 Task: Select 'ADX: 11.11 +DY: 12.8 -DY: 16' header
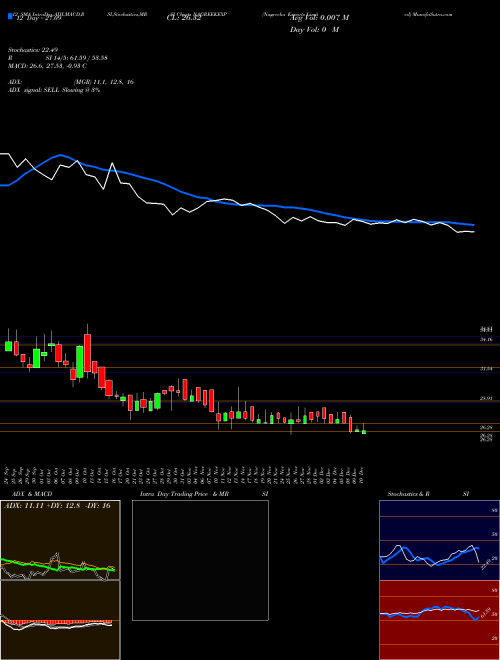(x=57, y=506)
